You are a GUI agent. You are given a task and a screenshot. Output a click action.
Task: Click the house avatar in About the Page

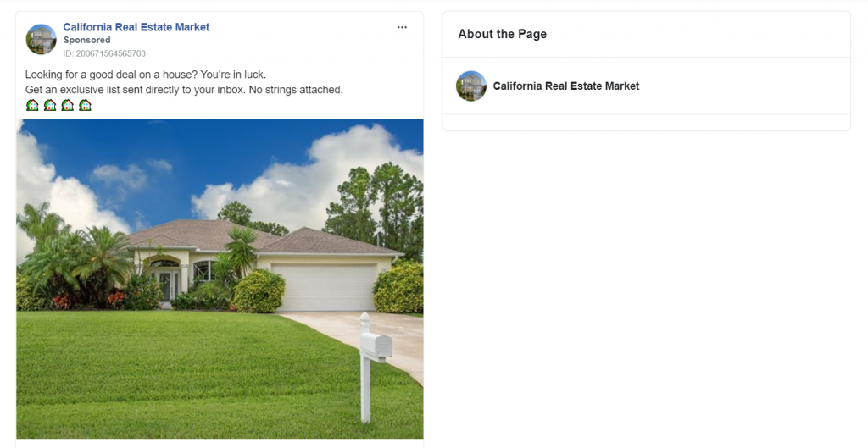[x=471, y=86]
